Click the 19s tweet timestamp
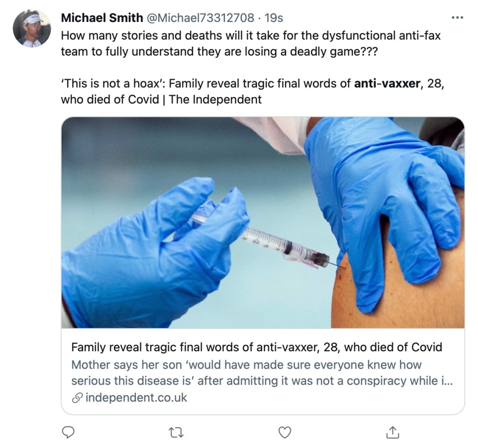 (274, 18)
